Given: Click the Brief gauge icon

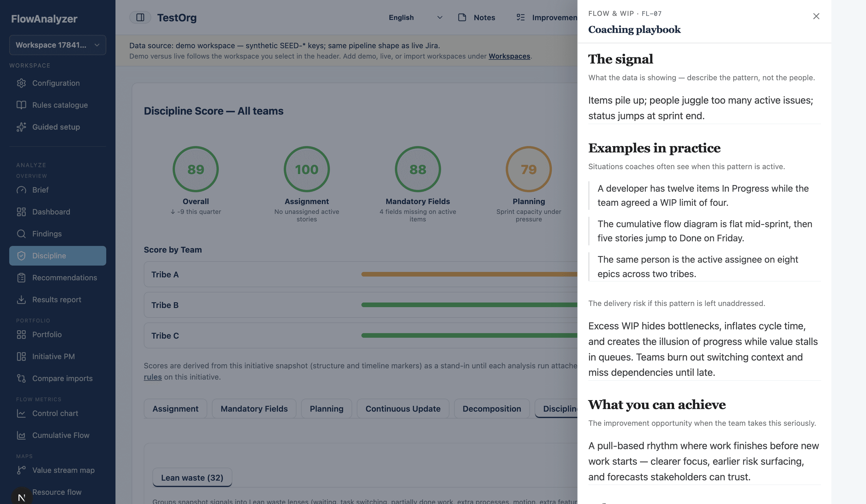Looking at the screenshot, I should [x=21, y=190].
